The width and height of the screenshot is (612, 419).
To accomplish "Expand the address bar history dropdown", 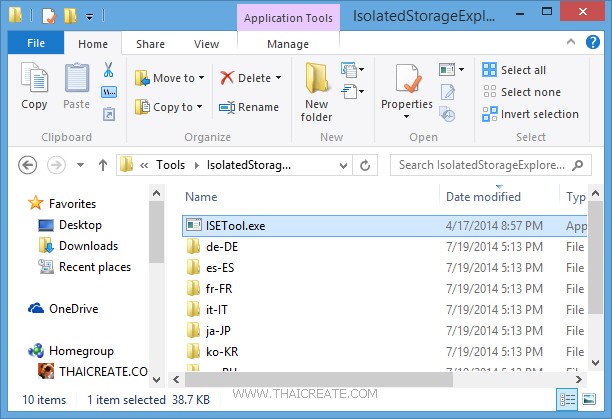I will 343,165.
